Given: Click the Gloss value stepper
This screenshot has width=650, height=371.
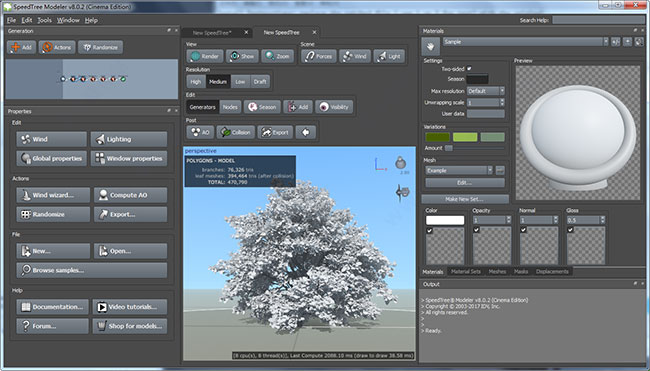Looking at the screenshot, I should (603, 220).
